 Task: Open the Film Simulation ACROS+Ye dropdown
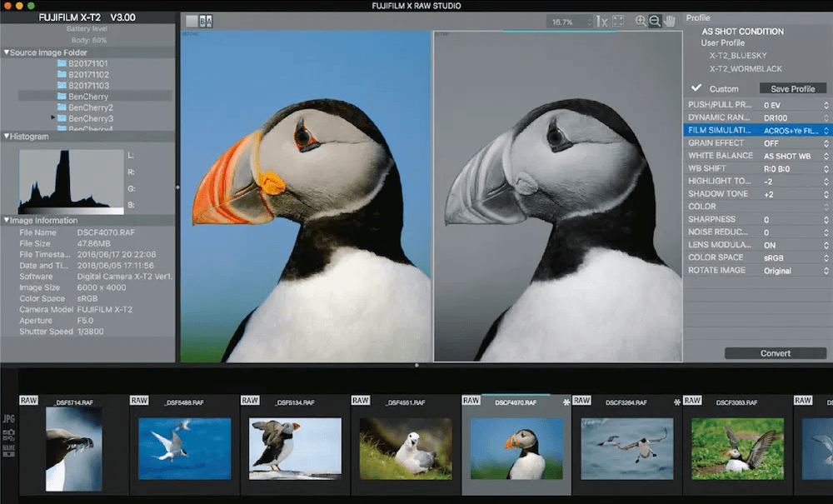point(796,131)
